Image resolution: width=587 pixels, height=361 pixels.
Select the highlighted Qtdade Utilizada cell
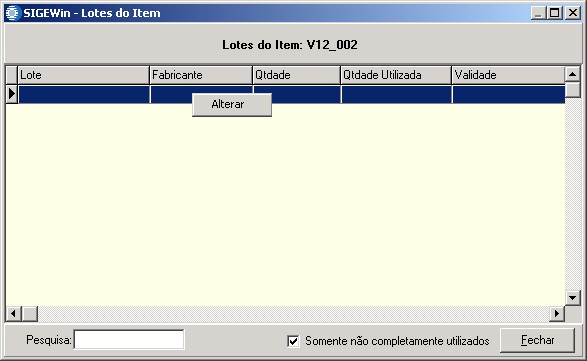[x=396, y=94]
